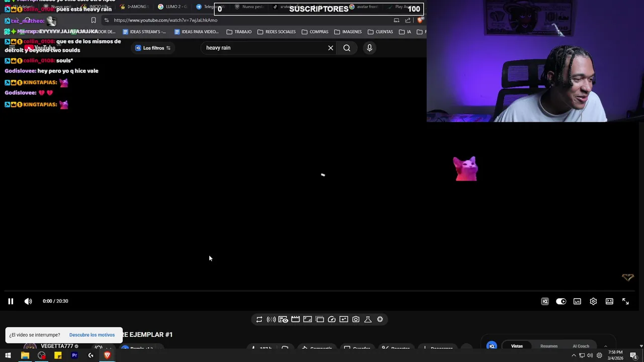Expand the IMAGENES bookmarks folder

coord(348,32)
